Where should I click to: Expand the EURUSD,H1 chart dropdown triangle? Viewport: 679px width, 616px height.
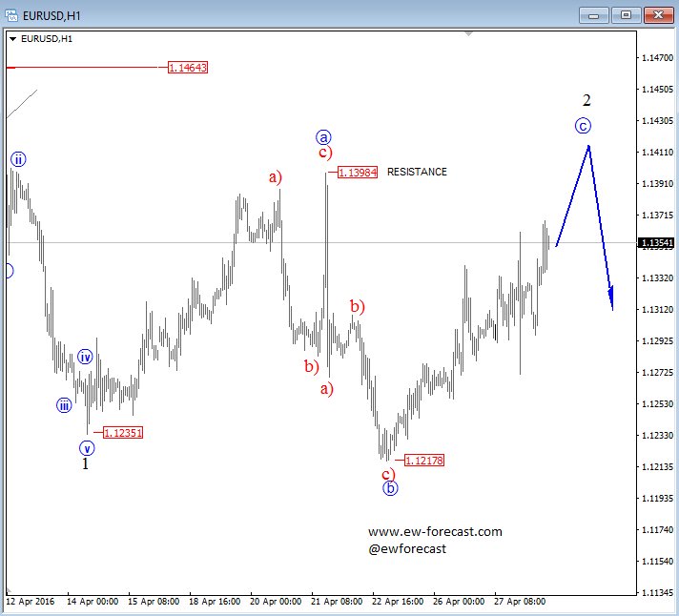12,39
